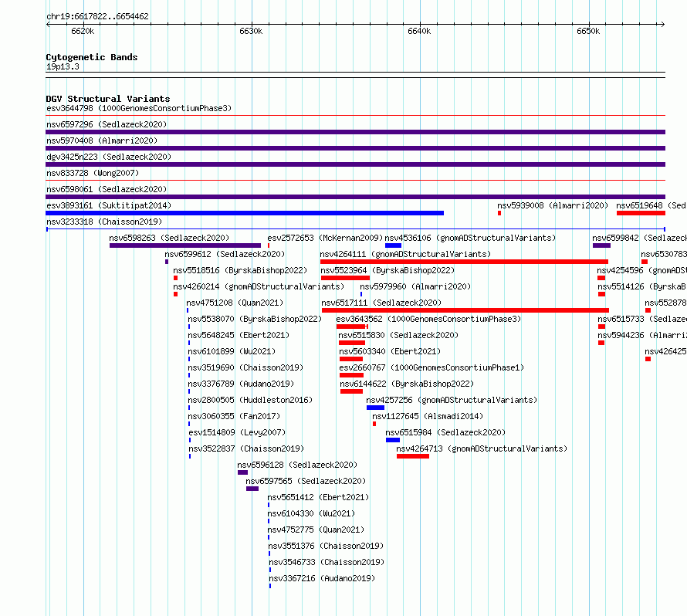Click the blue nsv4257256 gnomAD bar
Image resolution: width=687 pixels, height=616 pixels.
click(x=375, y=408)
